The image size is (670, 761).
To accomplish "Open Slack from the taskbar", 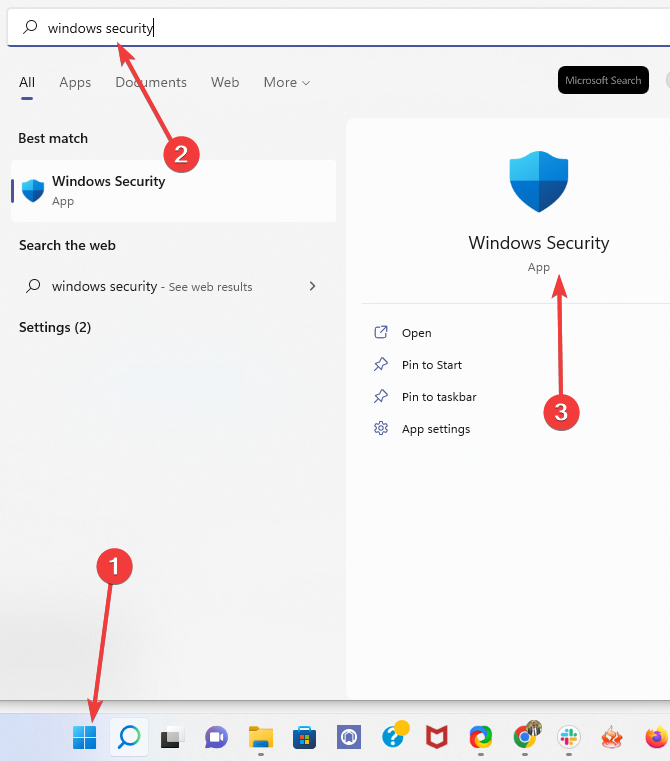I will click(x=569, y=737).
